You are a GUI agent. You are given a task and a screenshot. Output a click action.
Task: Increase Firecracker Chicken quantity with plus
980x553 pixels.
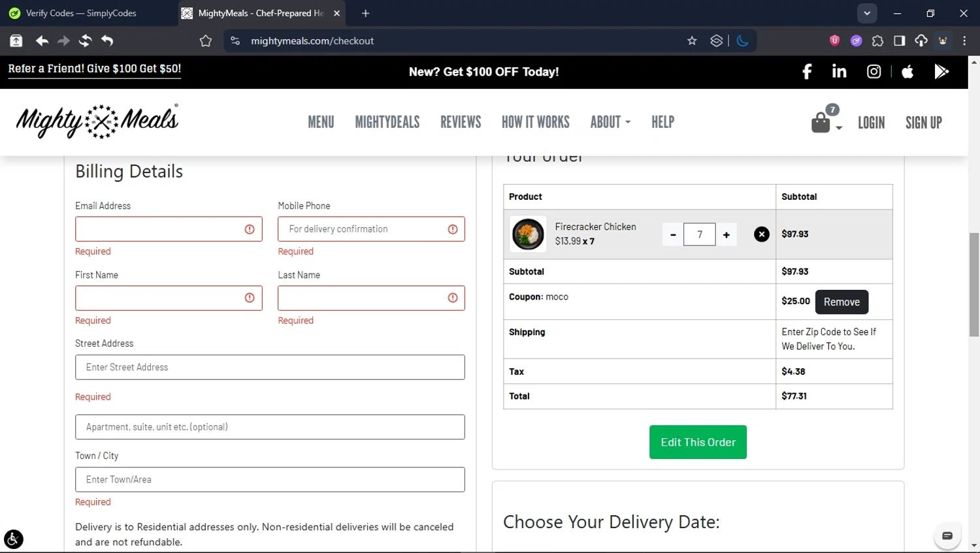pos(726,234)
